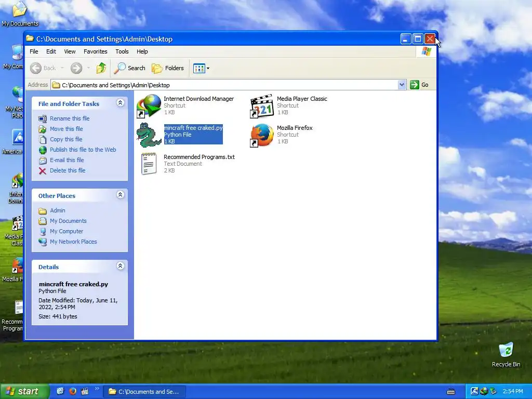This screenshot has width=532, height=399.
Task: Go to My Network Places link
Action: 73,242
